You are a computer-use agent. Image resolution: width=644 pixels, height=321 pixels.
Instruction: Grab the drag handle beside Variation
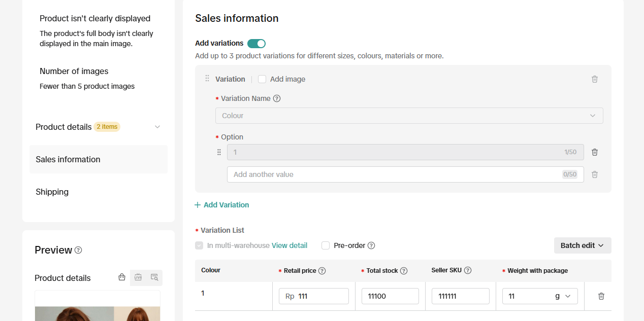207,79
